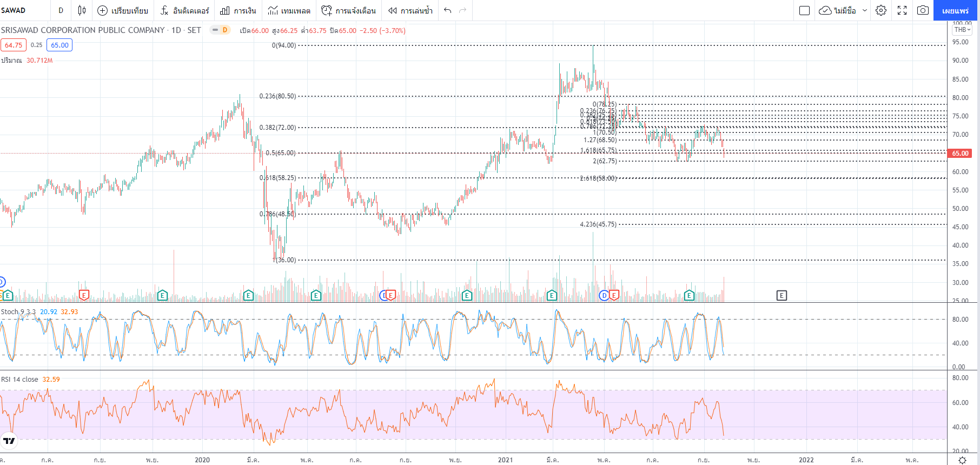Click the 40.00 label on main price axis

pyautogui.click(x=961, y=245)
